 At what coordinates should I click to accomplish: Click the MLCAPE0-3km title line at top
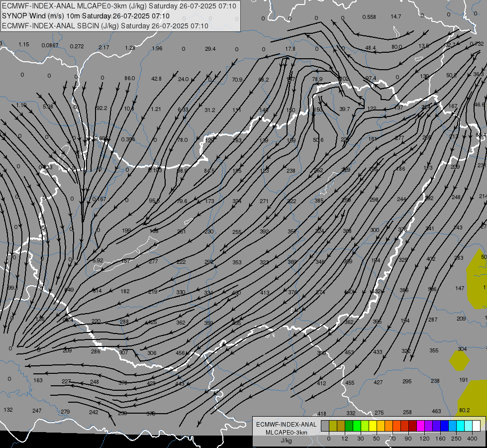point(119,6)
